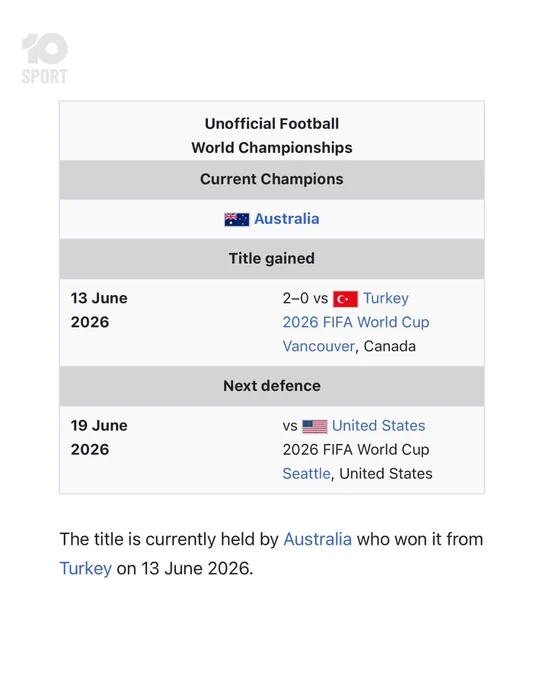The width and height of the screenshot is (544, 680).
Task: Click the non-linked 2026 FIFA World Cup text
Action: [356, 450]
